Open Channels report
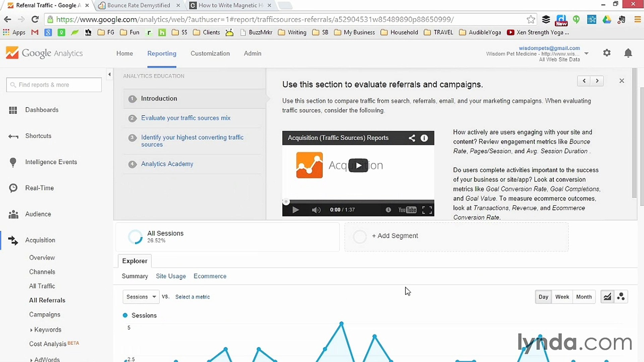Image resolution: width=644 pixels, height=362 pixels. click(x=42, y=272)
